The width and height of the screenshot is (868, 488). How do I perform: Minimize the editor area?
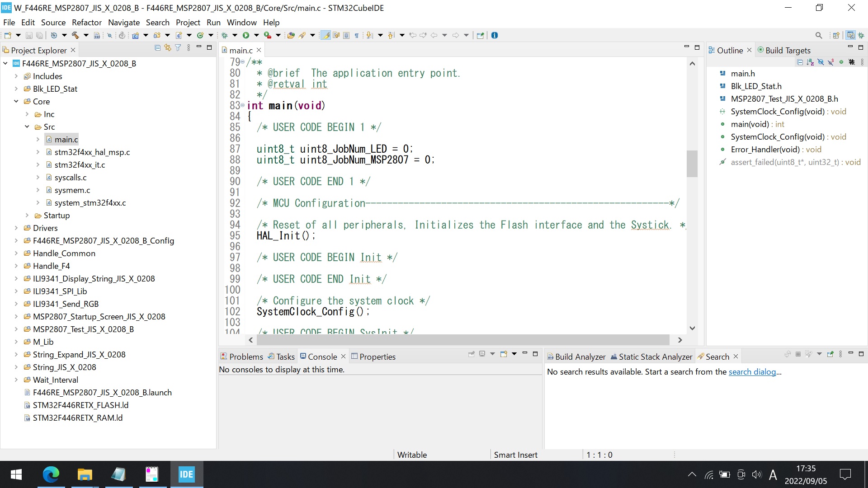tap(686, 47)
